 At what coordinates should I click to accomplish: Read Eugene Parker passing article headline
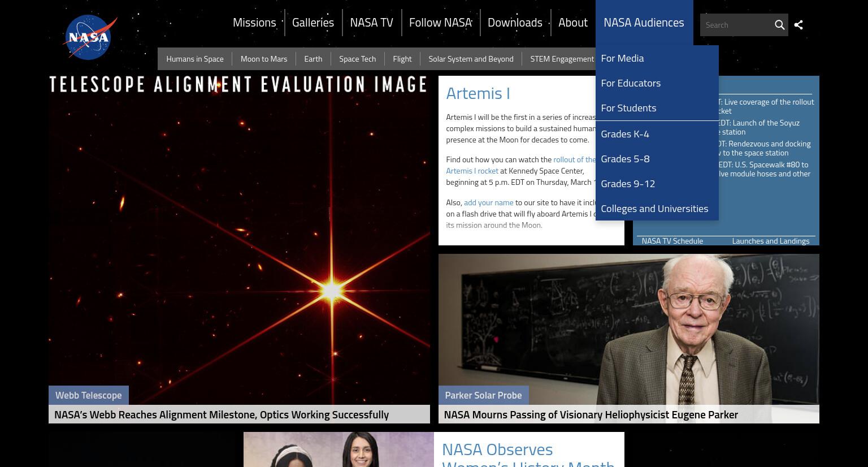(x=591, y=414)
